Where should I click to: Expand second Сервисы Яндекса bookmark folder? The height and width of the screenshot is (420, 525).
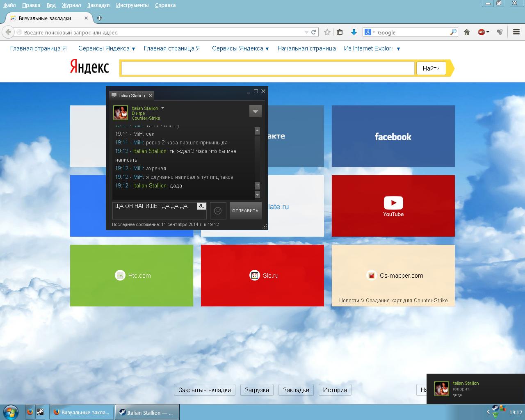[240, 48]
